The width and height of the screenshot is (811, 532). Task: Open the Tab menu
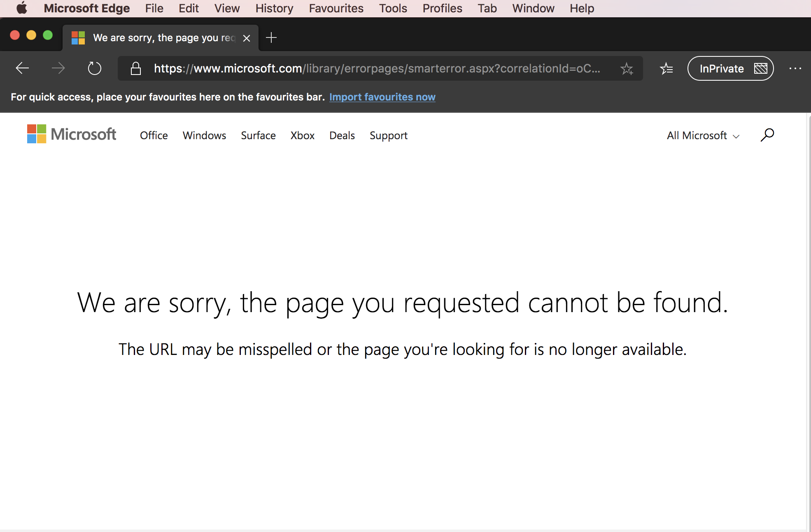pyautogui.click(x=487, y=8)
